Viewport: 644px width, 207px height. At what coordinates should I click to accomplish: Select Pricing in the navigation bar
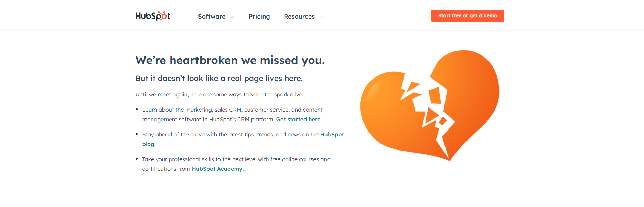point(259,17)
